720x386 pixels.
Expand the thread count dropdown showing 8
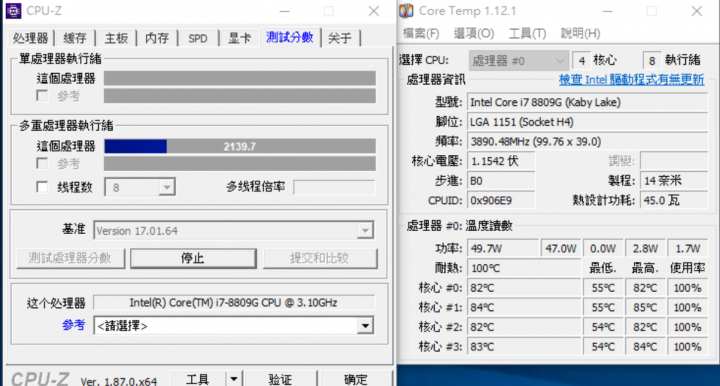coord(167,187)
